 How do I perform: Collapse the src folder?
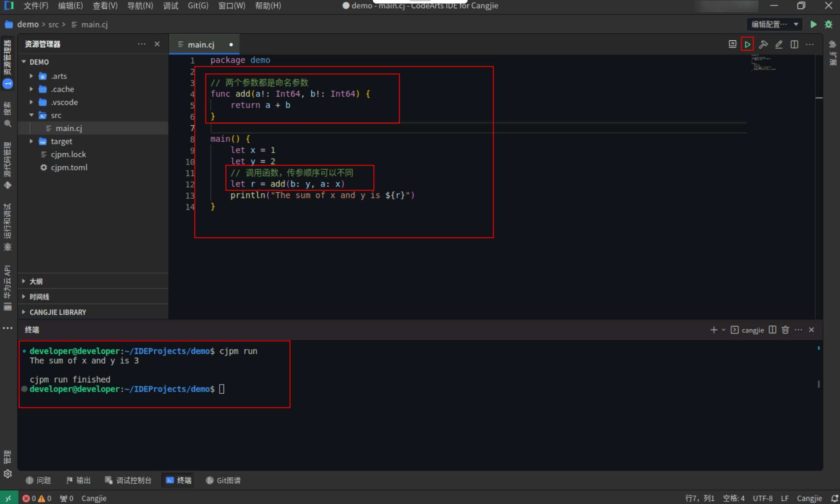coord(31,115)
